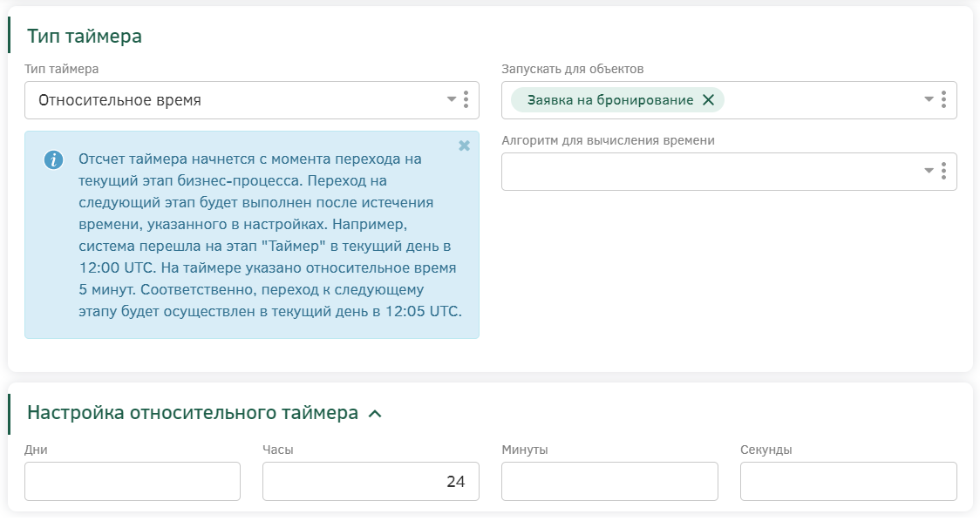The height and width of the screenshot is (521, 980).
Task: Click the Запускать для объектов label
Action: click(573, 69)
